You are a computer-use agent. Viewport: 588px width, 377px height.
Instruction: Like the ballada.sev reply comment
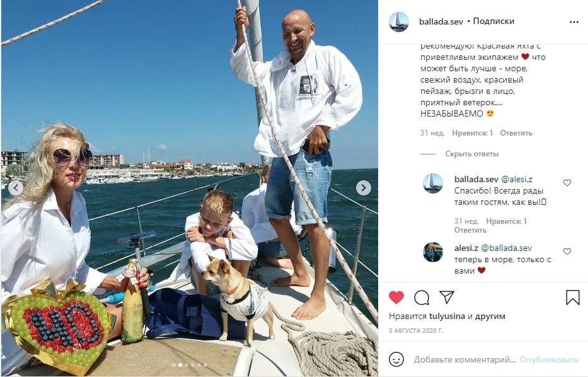[567, 183]
